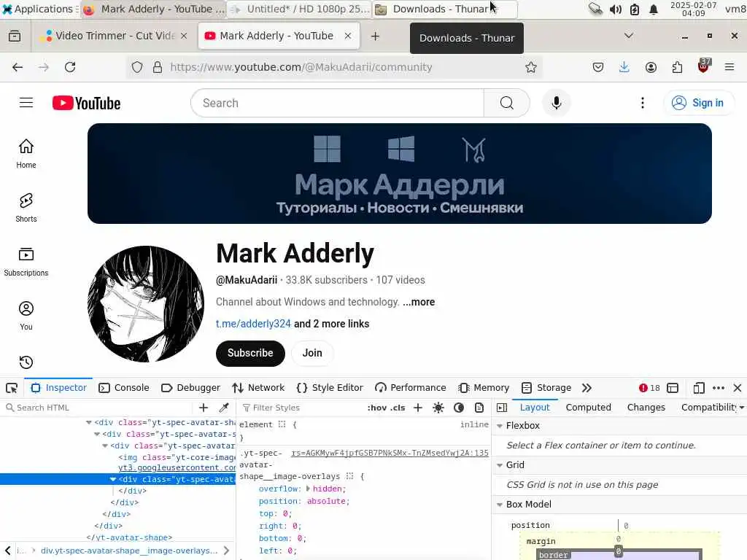Screen dimensions: 747x560
Task: Open YouTube settings three-dot menu
Action: pyautogui.click(x=642, y=103)
